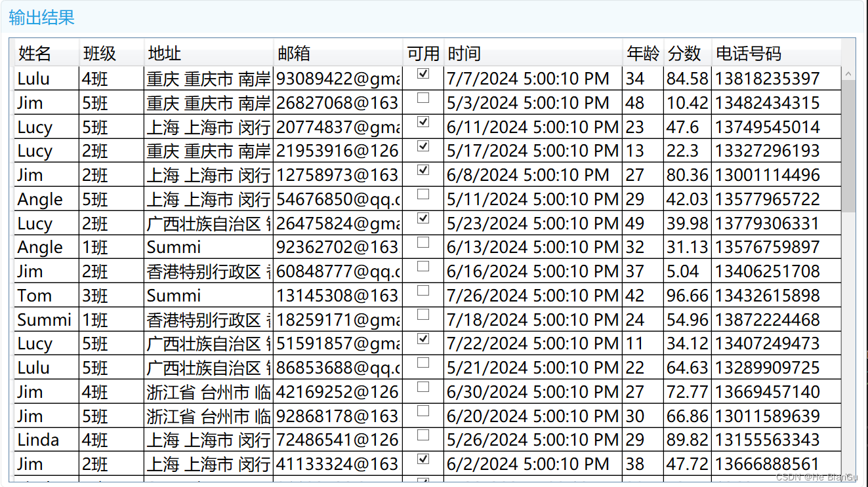Select the name cell Tom

(46, 296)
